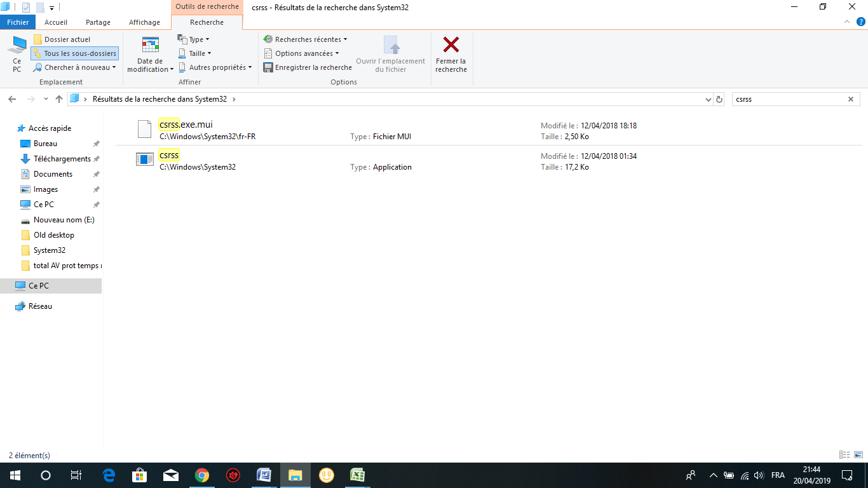
Task: Select the csrss Application result
Action: (489, 161)
